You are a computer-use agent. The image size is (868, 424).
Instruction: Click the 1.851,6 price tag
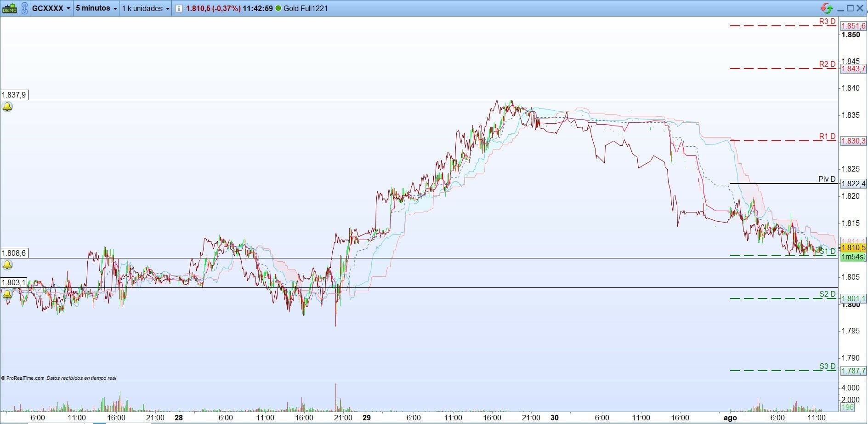[853, 26]
